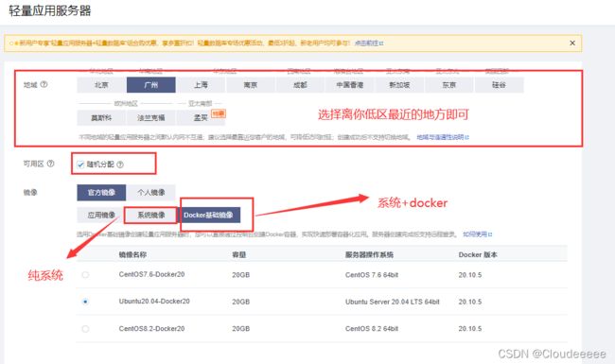Select the 应用镜像 image type

tap(101, 216)
